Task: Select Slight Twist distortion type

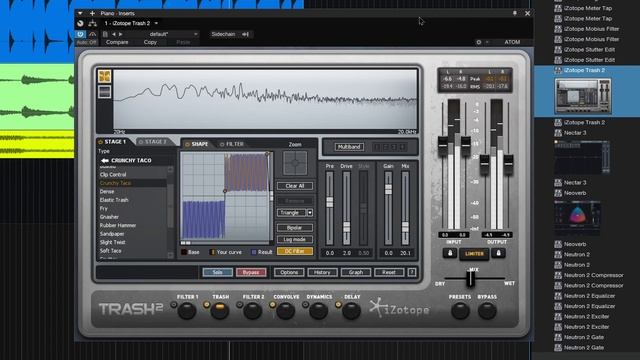Action: tap(113, 242)
